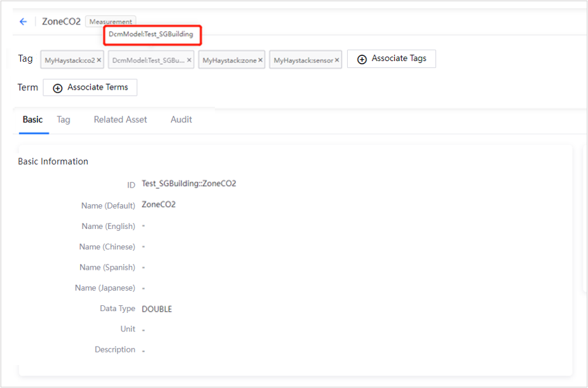Select the truncated DcmModel tag label
The width and height of the screenshot is (588, 388).
tap(148, 60)
